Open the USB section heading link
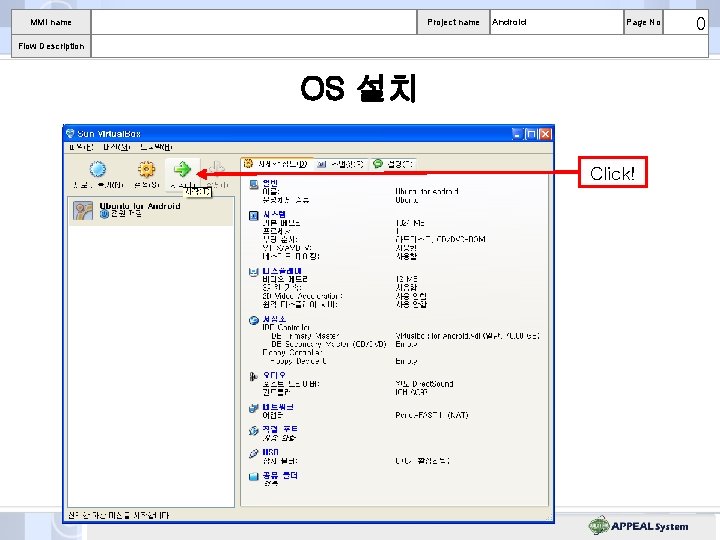 (270, 452)
